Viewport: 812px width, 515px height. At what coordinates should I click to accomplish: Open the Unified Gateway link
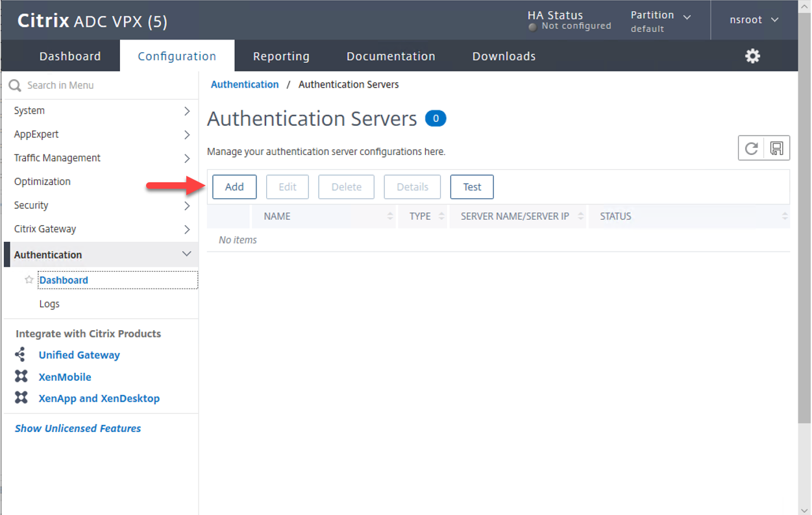[79, 355]
